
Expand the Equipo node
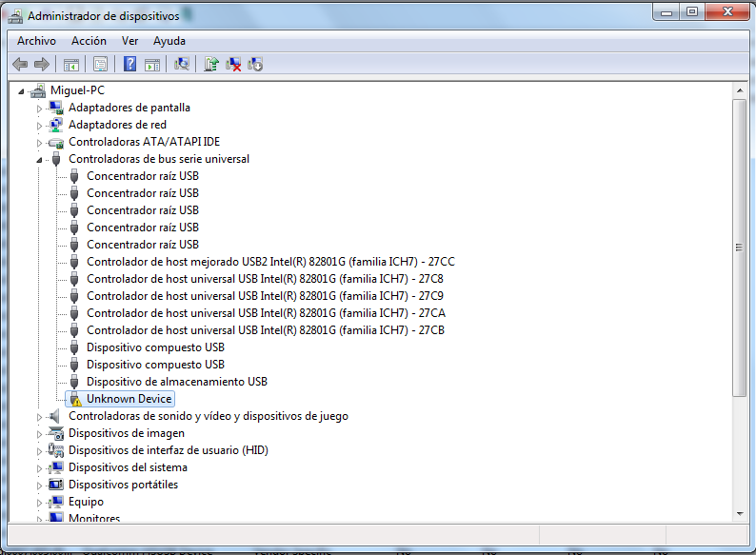(39, 503)
